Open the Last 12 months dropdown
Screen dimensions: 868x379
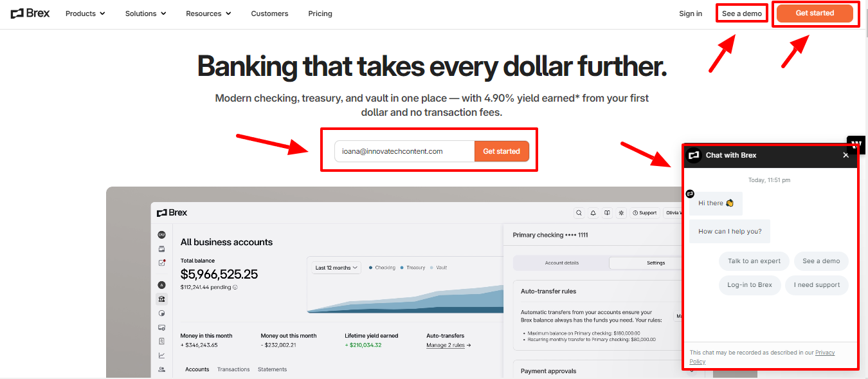point(337,268)
